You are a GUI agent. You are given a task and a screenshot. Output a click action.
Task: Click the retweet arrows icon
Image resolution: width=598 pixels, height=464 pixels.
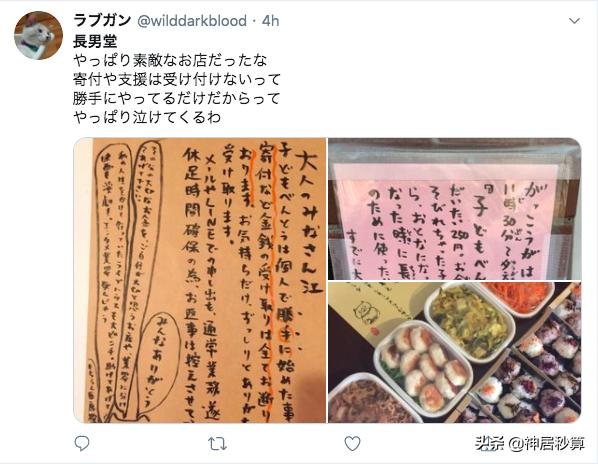pos(217,444)
